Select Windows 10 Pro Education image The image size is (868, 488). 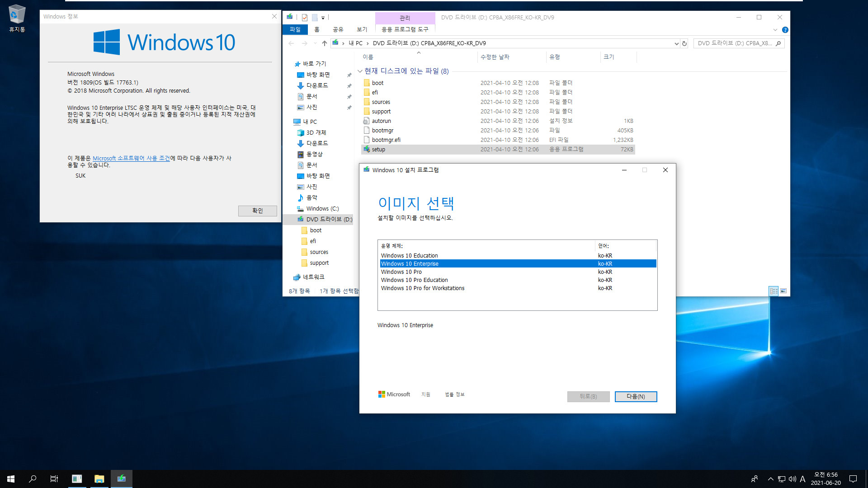(518, 280)
